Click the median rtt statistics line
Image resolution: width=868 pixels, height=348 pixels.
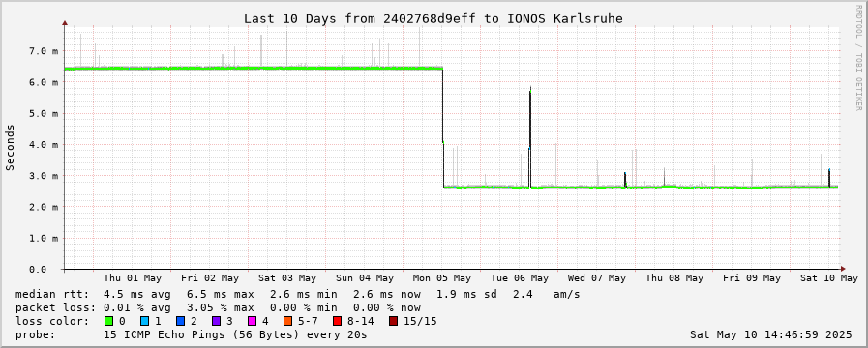coord(298,294)
